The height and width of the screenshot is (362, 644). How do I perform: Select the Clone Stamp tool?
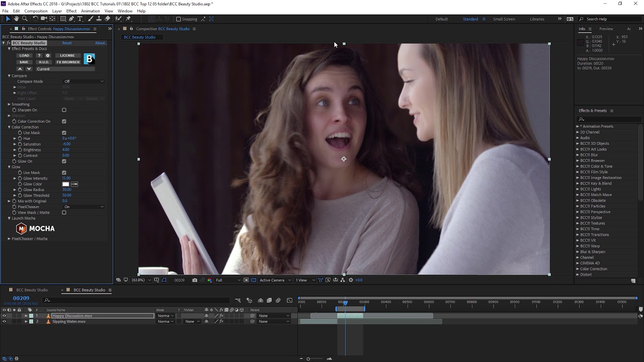tap(99, 19)
